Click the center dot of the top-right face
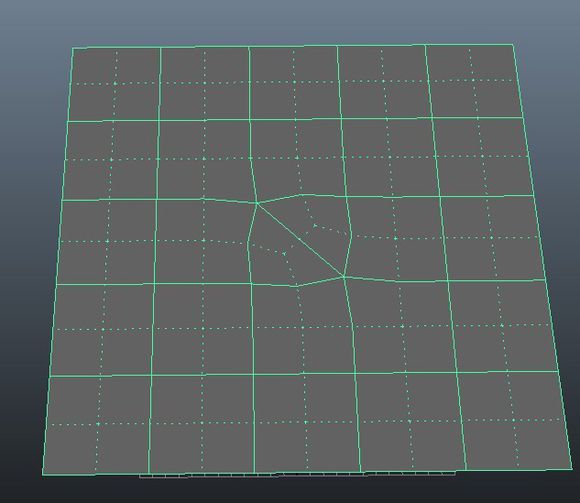Screen dimensions: 580x503 tap(473, 80)
